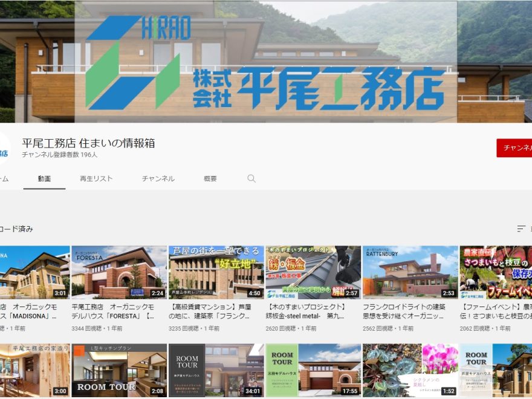Screen dimensions: 532x399
Task: Click the channel avatar logo
Action: click(x=4, y=149)
